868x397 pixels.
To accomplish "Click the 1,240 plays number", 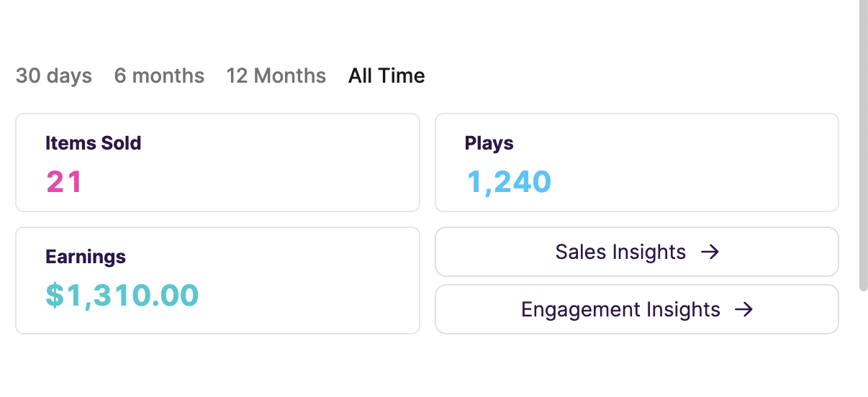I will click(x=509, y=182).
